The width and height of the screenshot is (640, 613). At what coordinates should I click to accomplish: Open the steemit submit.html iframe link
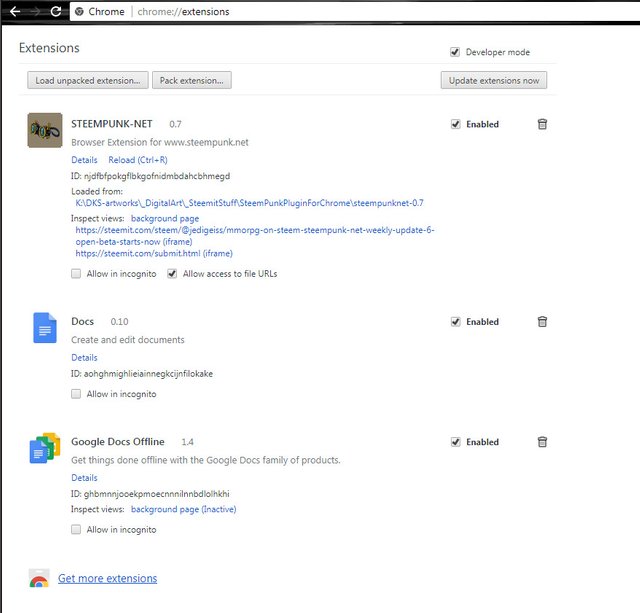coord(154,253)
